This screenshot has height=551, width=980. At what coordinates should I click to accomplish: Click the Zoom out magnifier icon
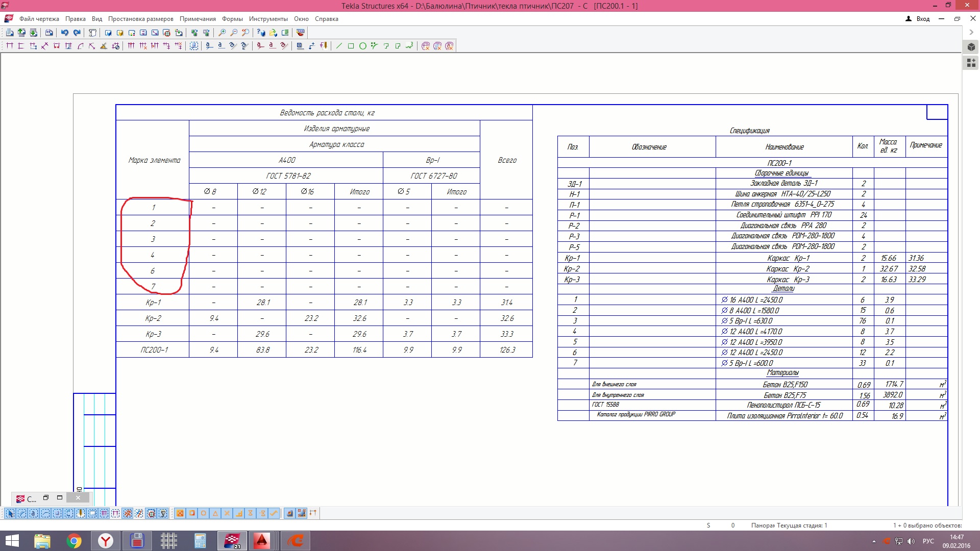pos(234,33)
